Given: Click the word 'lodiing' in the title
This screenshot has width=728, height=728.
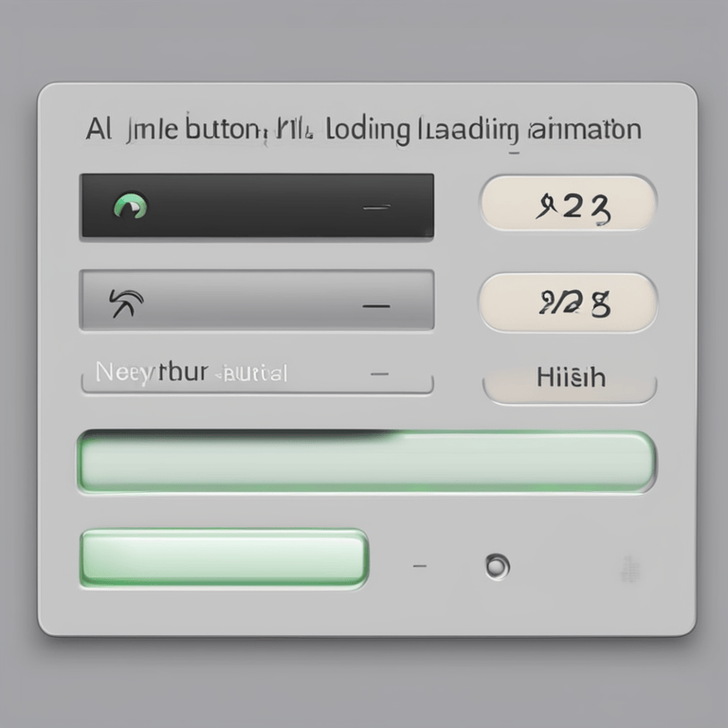Looking at the screenshot, I should point(368,130).
